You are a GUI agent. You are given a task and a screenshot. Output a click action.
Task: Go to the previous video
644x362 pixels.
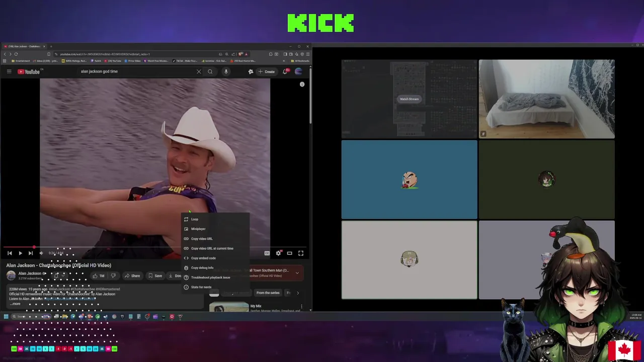pyautogui.click(x=10, y=253)
